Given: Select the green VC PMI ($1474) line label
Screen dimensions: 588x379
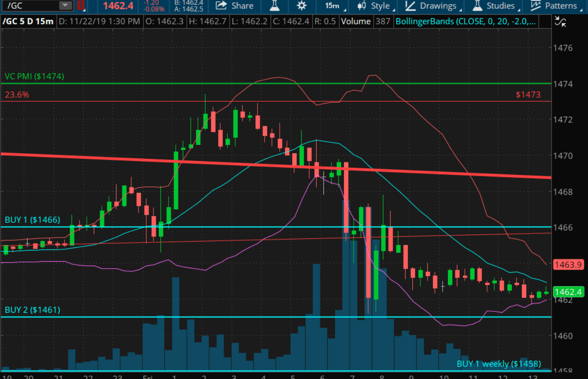Looking at the screenshot, I should pyautogui.click(x=34, y=77).
